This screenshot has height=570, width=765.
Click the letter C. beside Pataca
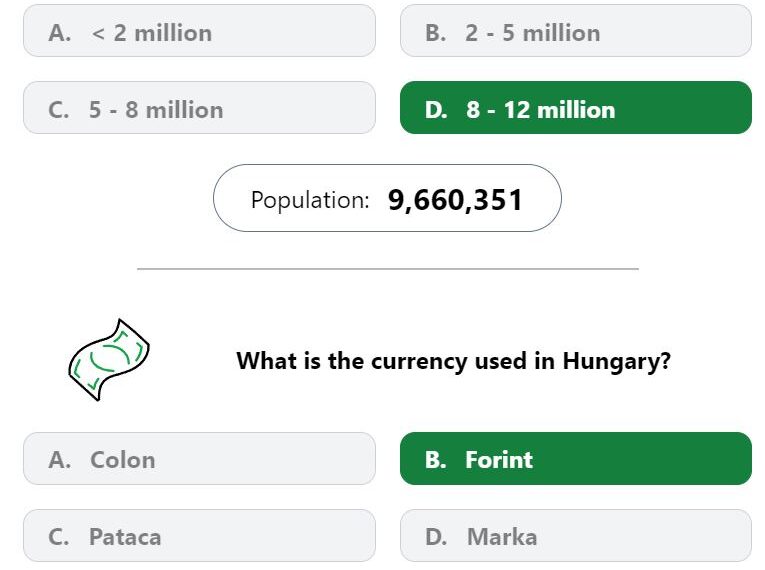(x=59, y=537)
